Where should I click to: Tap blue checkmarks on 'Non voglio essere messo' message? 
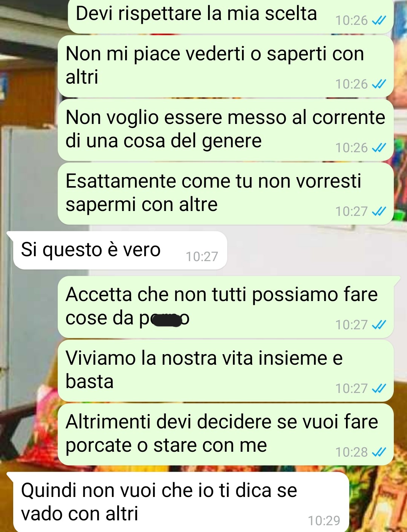379,148
